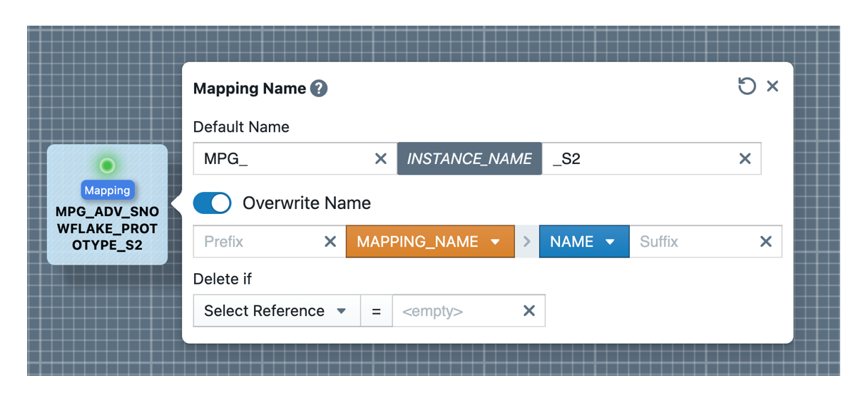
Task: Clear the MPG_ default name prefix
Action: 381,159
